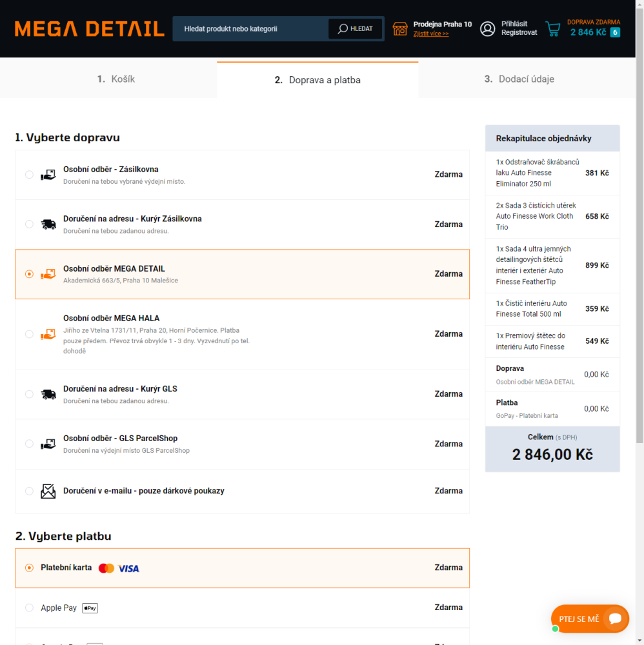The image size is (644, 645).
Task: Click the store icon next to Prodejna Praha 10
Action: pyautogui.click(x=400, y=29)
